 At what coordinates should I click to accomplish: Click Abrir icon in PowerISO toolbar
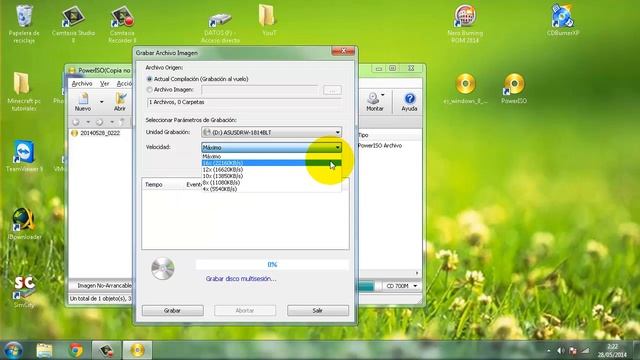pyautogui.click(x=120, y=102)
